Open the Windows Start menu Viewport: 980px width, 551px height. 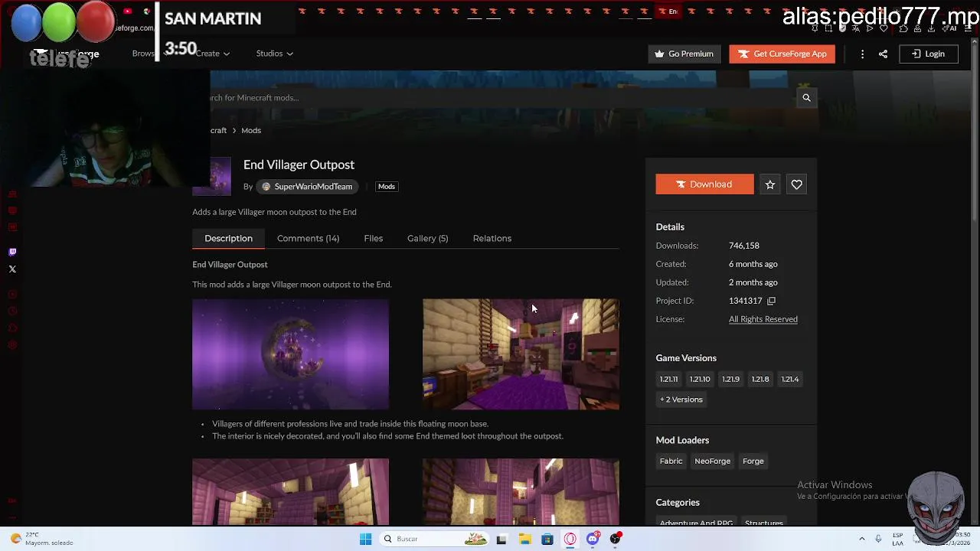click(x=365, y=539)
